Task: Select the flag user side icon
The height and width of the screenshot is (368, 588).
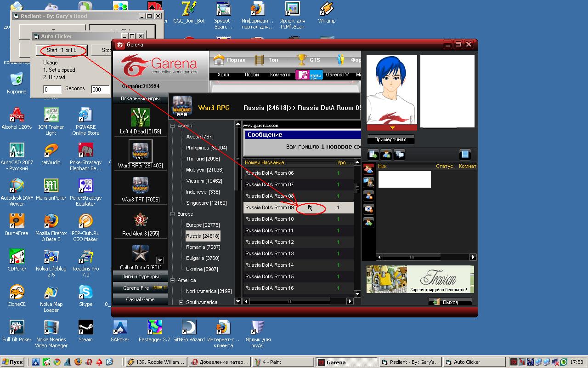Action: tap(368, 183)
